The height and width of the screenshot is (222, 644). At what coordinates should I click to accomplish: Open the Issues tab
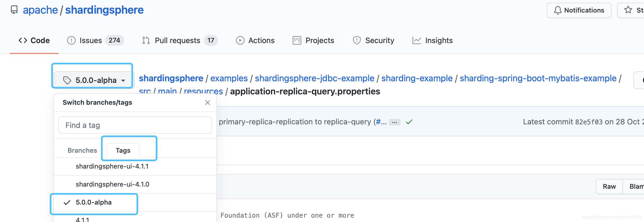(95, 40)
